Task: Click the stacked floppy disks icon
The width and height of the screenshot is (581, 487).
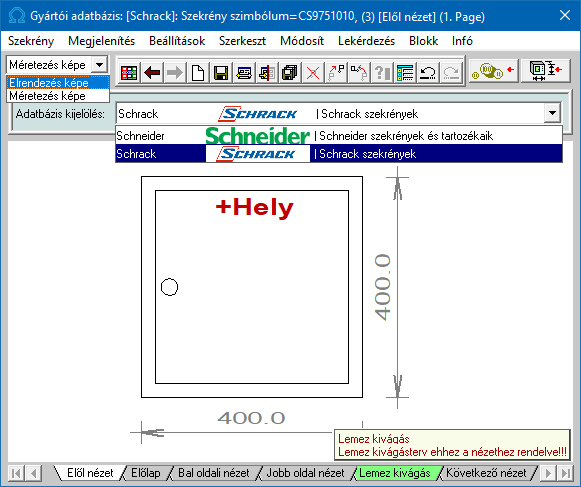Action: click(290, 72)
